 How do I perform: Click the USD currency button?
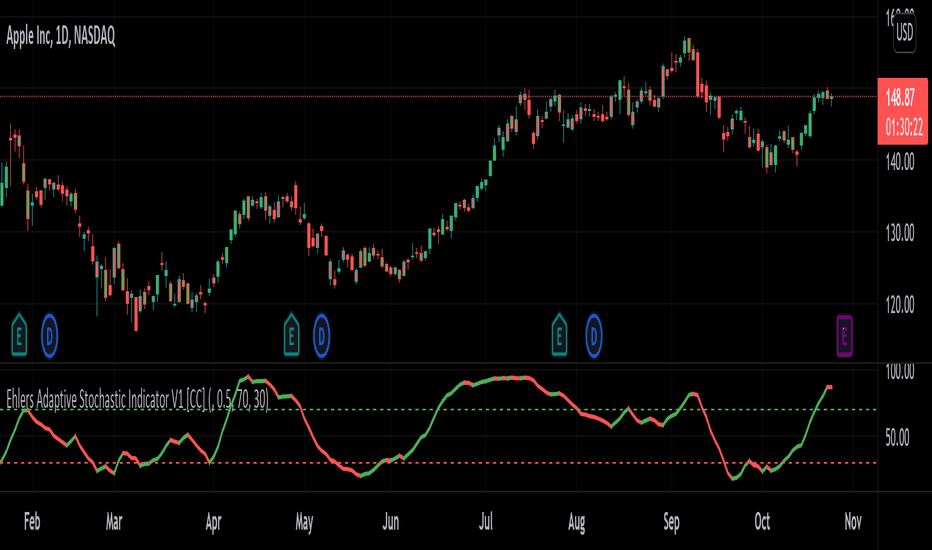point(905,32)
